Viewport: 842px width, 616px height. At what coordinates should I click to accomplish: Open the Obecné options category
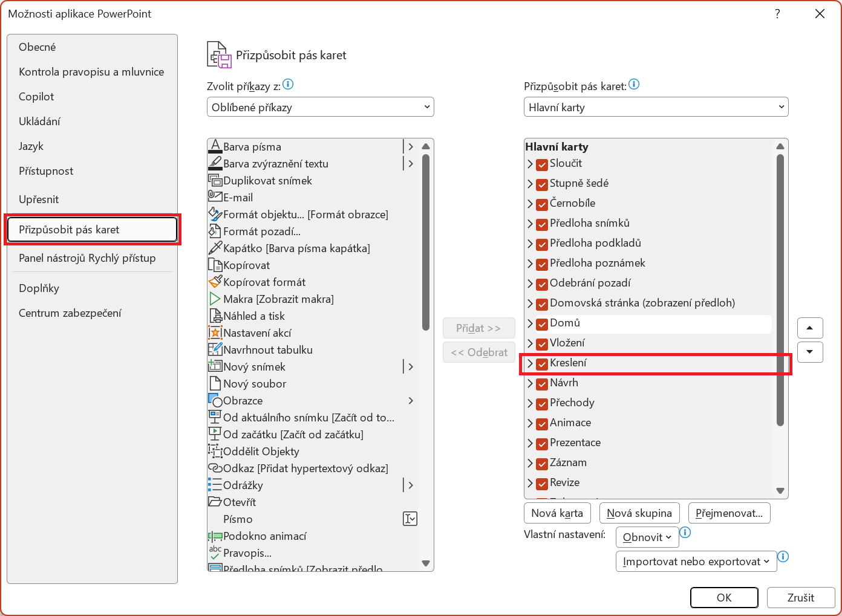point(92,47)
